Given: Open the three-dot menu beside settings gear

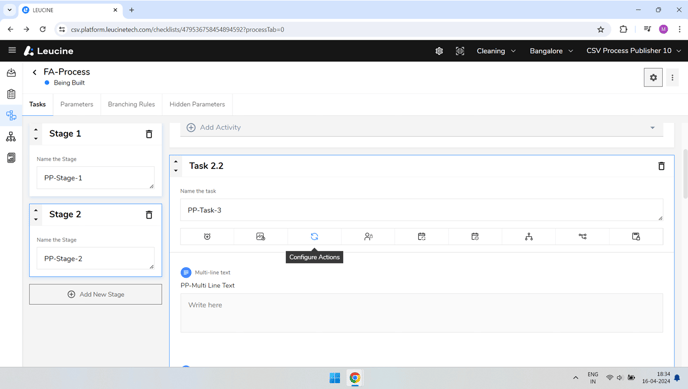Looking at the screenshot, I should [672, 78].
